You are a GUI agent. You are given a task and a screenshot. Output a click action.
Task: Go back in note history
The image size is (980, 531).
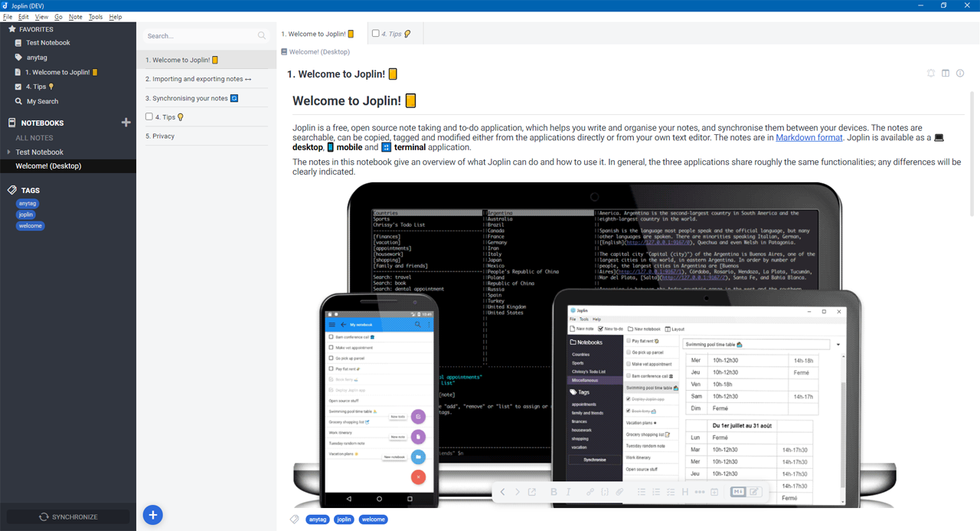click(x=503, y=492)
